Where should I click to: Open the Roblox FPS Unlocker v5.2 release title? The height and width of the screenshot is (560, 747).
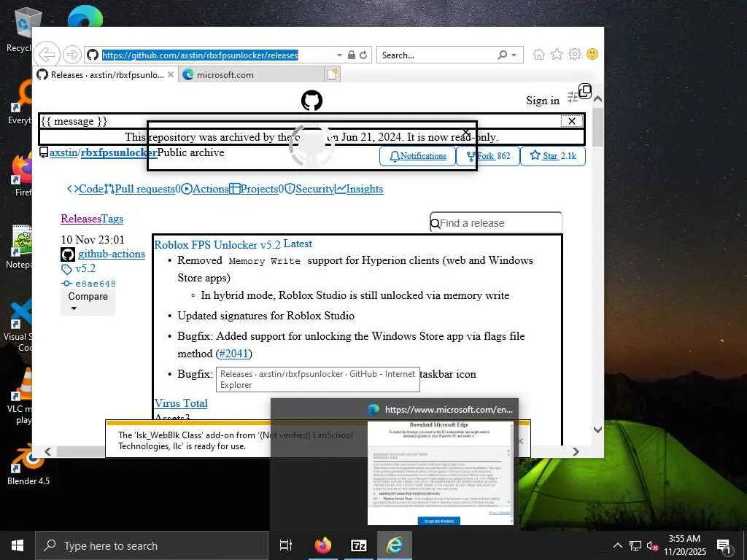point(217,245)
